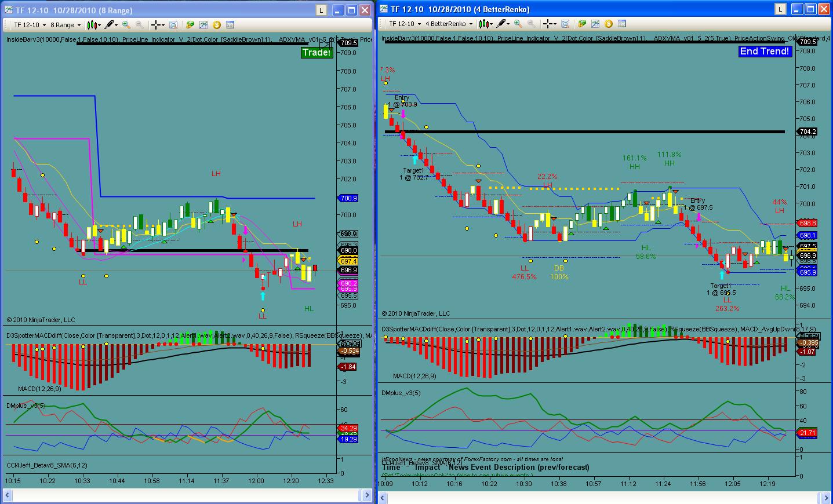Select blue 19.29 marker in 8 Range DMplus panel

(x=349, y=439)
